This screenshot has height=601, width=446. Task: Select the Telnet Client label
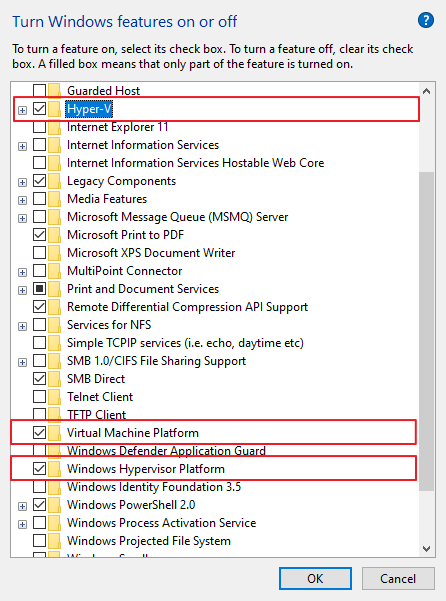[x=100, y=397]
